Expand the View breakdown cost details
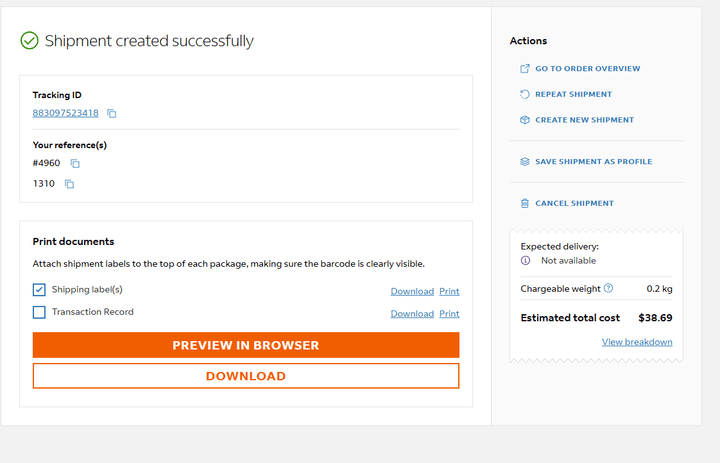The height and width of the screenshot is (463, 720). (637, 342)
